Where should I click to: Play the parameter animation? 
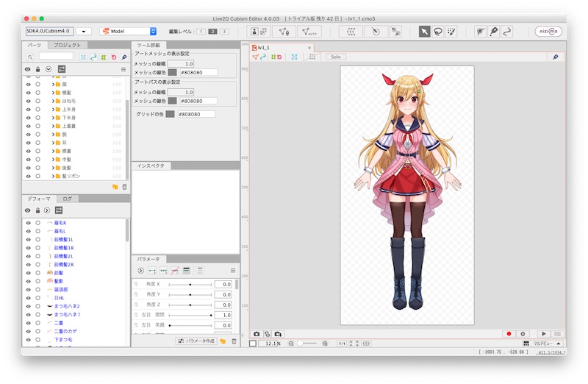click(543, 334)
